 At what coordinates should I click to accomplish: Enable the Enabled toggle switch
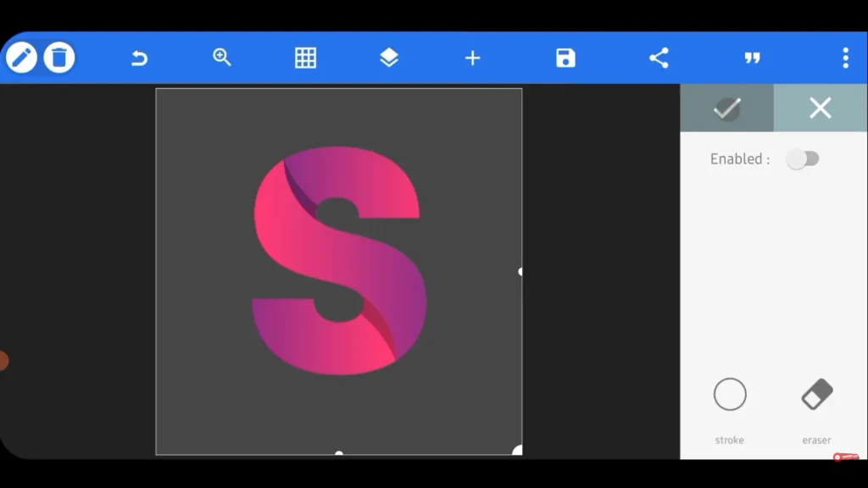pyautogui.click(x=803, y=158)
